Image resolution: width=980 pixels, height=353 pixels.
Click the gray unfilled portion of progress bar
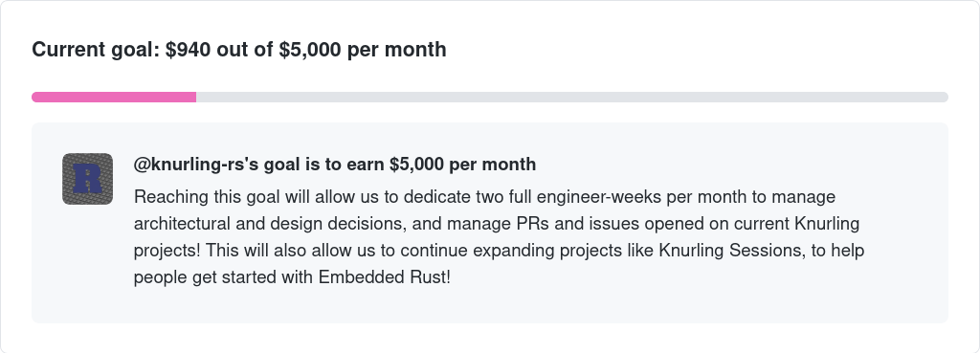tap(572, 97)
